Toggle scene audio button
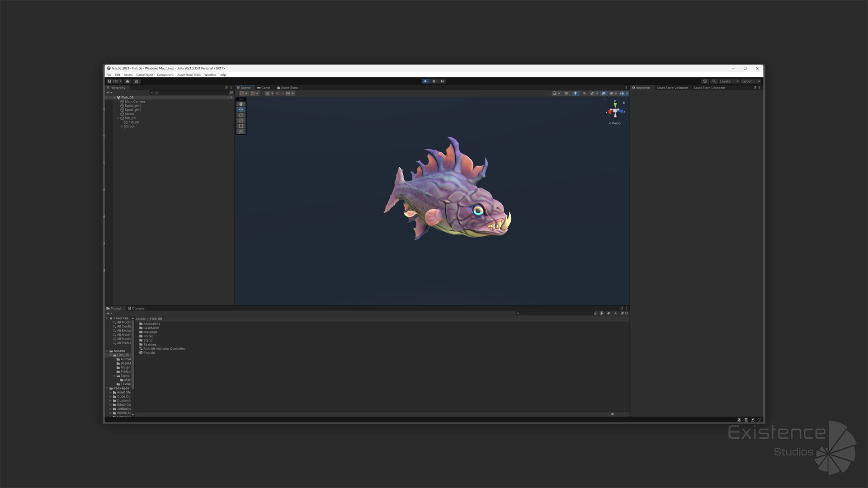Viewport: 868px width, 488px height. (x=584, y=94)
